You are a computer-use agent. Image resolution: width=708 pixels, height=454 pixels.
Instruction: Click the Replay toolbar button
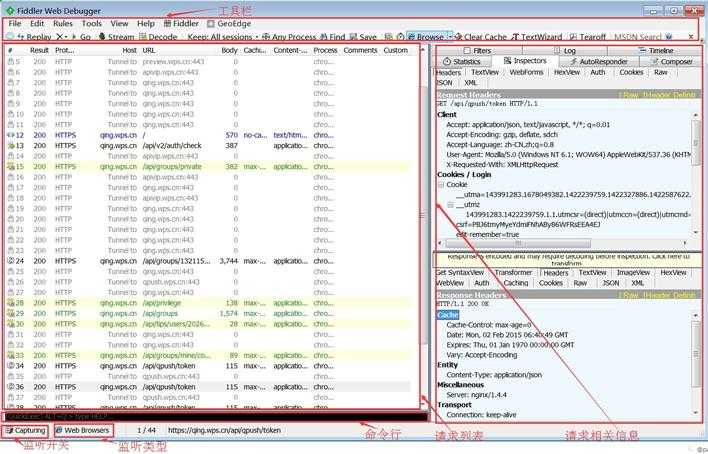pyautogui.click(x=34, y=37)
